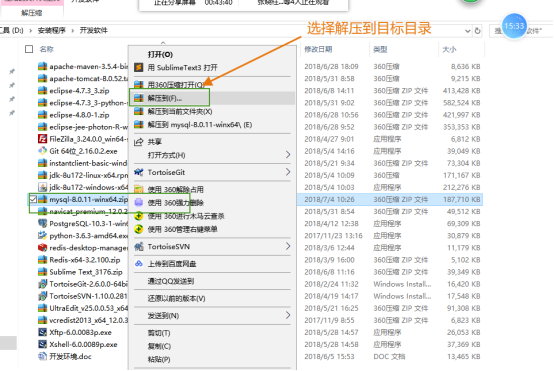
Task: Sort by 名称 column header
Action: point(46,49)
